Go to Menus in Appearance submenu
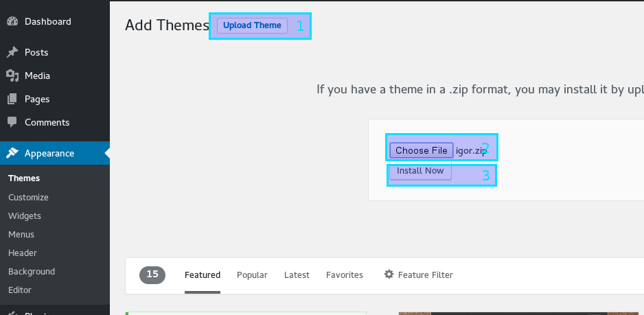The height and width of the screenshot is (315, 644). point(21,234)
